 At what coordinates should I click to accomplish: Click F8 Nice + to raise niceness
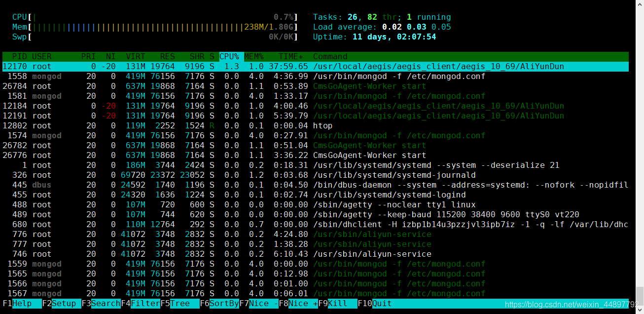pos(298,304)
